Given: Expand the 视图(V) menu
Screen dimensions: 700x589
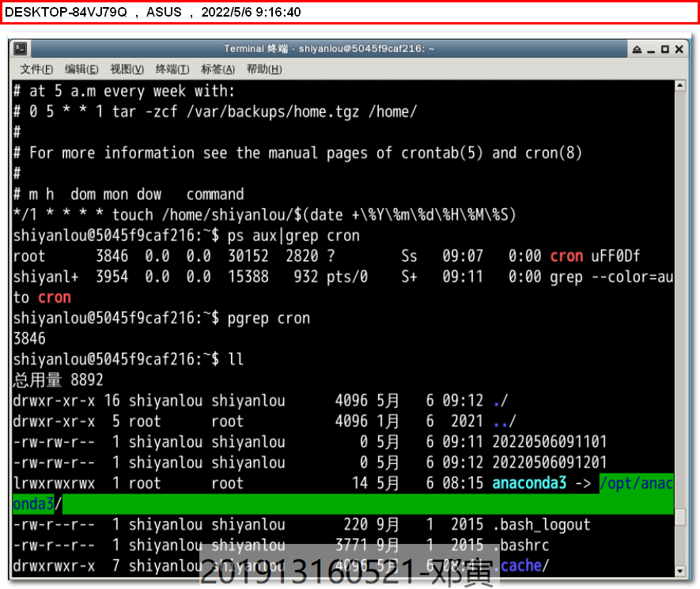Looking at the screenshot, I should pyautogui.click(x=127, y=70).
